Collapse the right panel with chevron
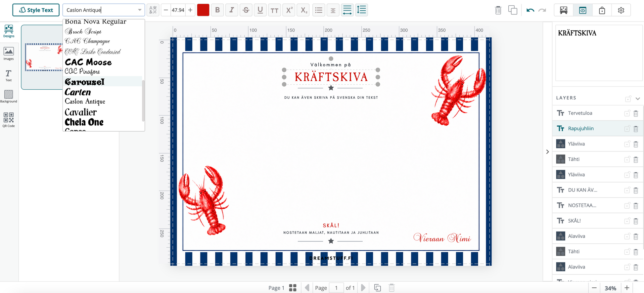Screen dimensions: 644x293 click(x=547, y=152)
